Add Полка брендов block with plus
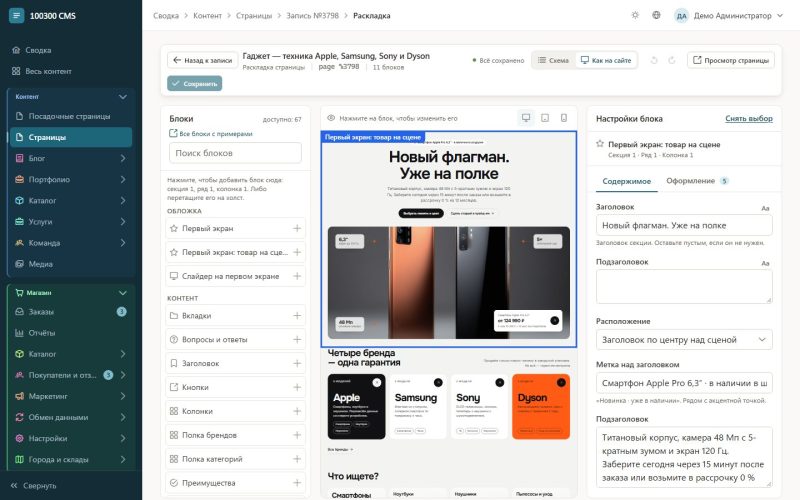 tap(297, 435)
